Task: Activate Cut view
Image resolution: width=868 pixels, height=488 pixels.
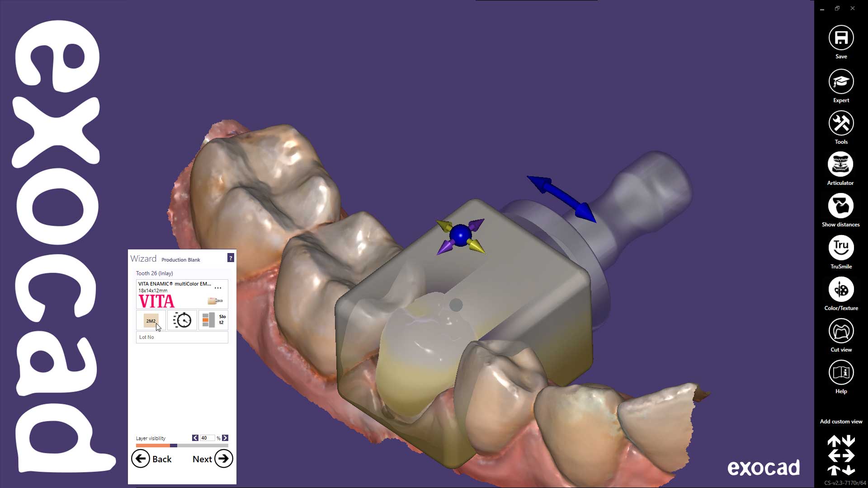Action: pos(841,331)
